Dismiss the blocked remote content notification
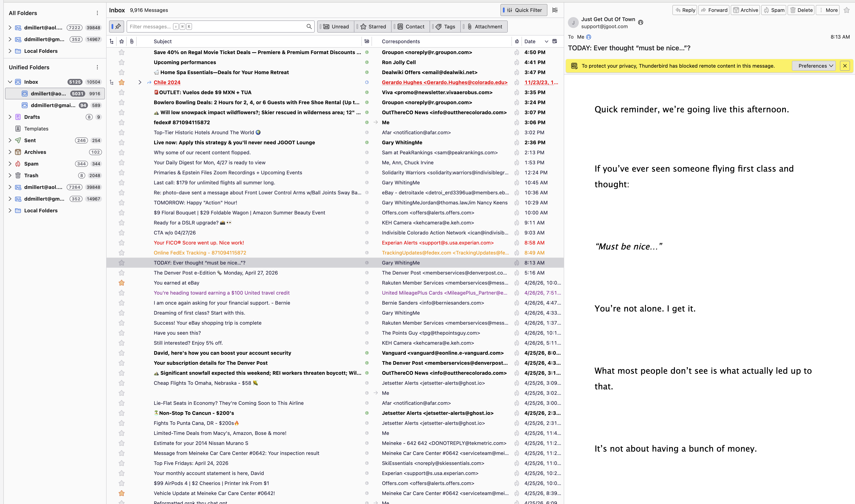855x504 pixels. click(x=845, y=66)
